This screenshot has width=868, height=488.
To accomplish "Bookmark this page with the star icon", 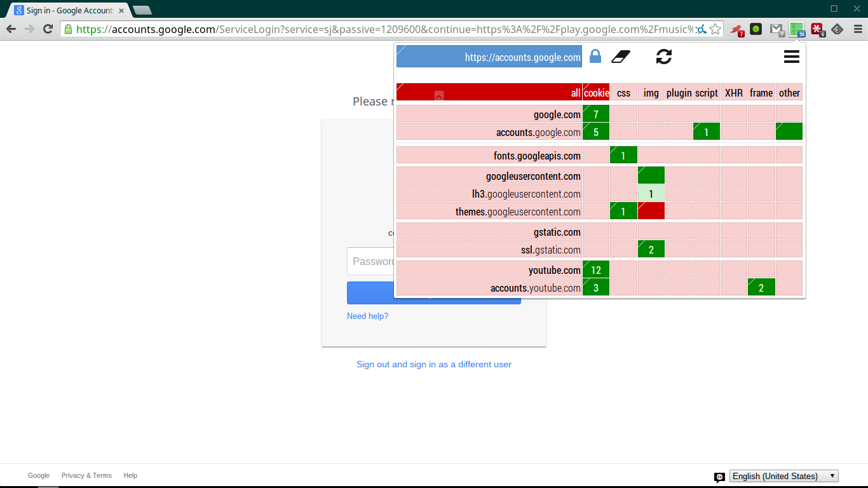I will 715,29.
